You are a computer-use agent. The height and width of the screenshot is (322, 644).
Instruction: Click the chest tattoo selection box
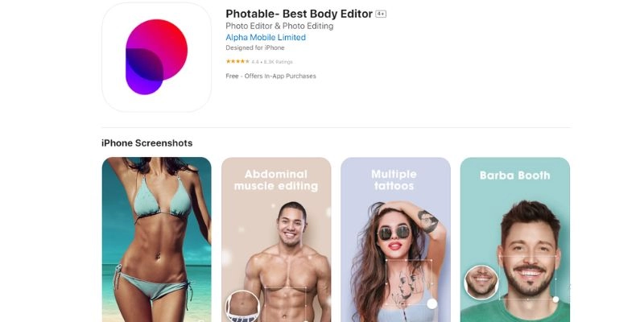coord(409,282)
